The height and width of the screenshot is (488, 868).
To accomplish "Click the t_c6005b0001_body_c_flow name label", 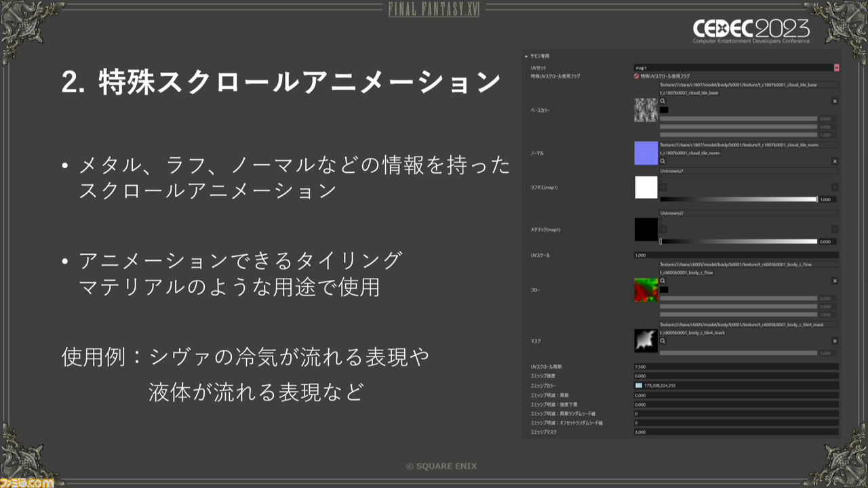I will click(x=686, y=272).
